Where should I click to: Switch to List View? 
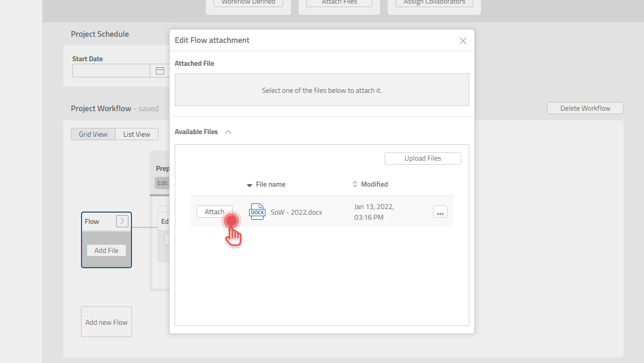point(136,134)
